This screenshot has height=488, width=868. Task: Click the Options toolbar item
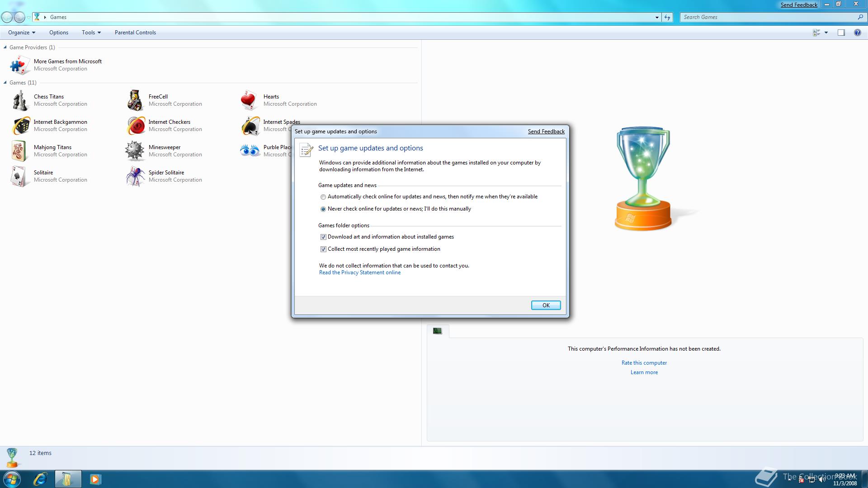click(59, 33)
